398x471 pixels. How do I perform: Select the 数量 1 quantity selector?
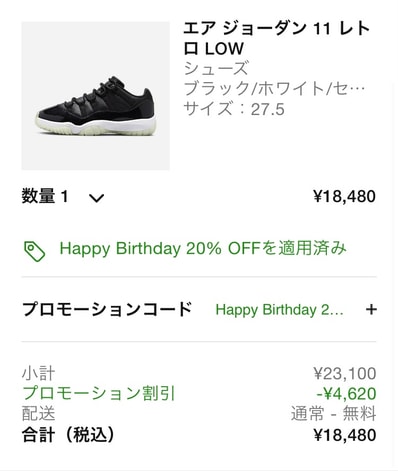[x=63, y=196]
